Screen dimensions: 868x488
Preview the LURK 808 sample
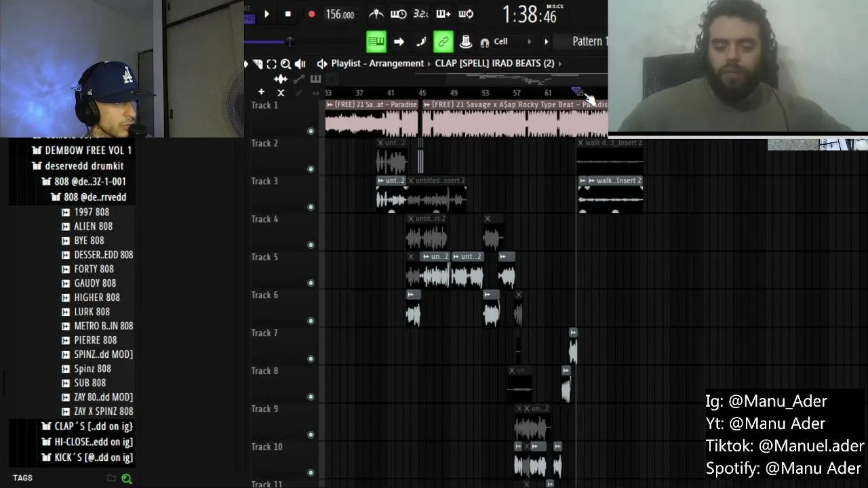[85, 312]
